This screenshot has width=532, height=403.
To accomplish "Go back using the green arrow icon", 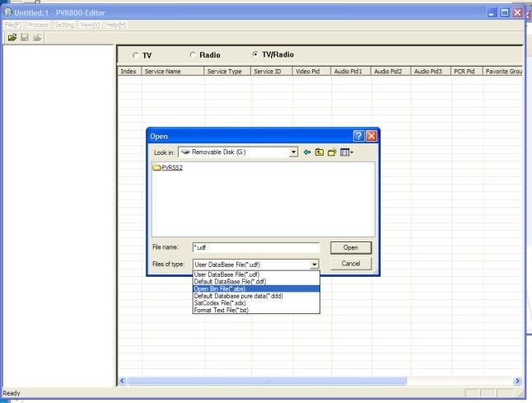I will (307, 152).
